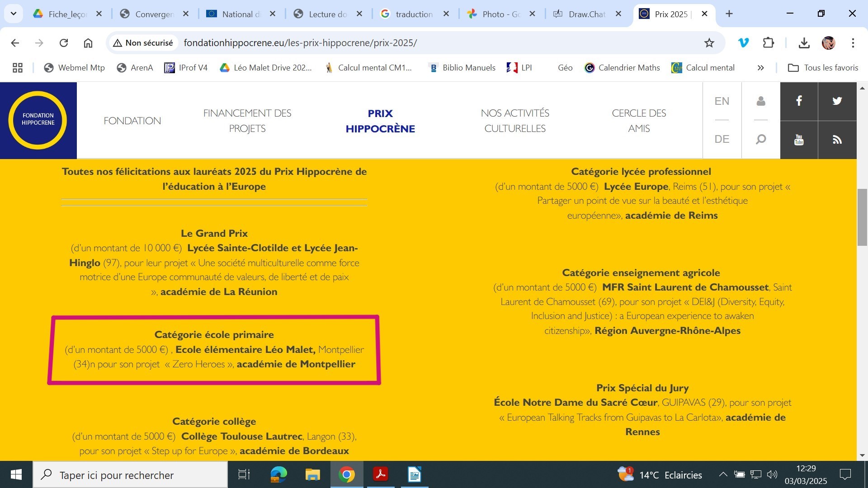The width and height of the screenshot is (868, 488).
Task: Bookmark this page with the star icon
Action: pyautogui.click(x=709, y=43)
